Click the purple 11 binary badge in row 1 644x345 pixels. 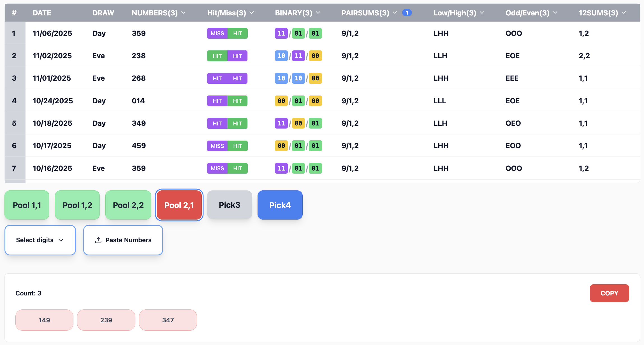click(281, 33)
